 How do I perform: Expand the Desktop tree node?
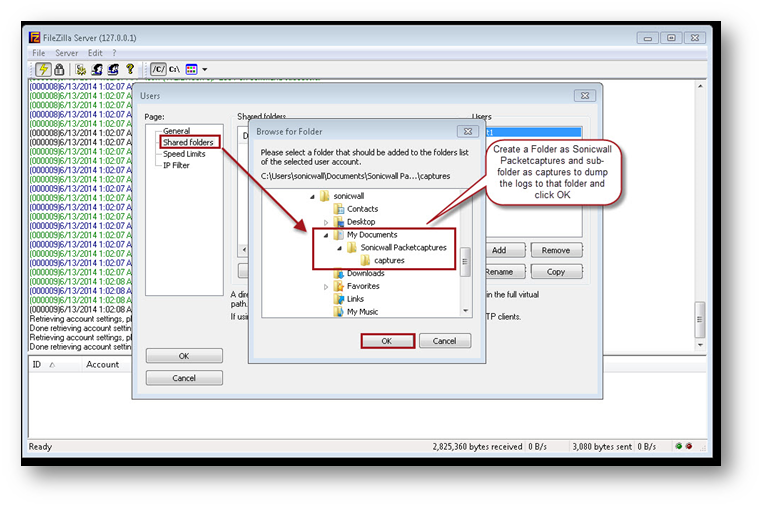click(x=326, y=222)
